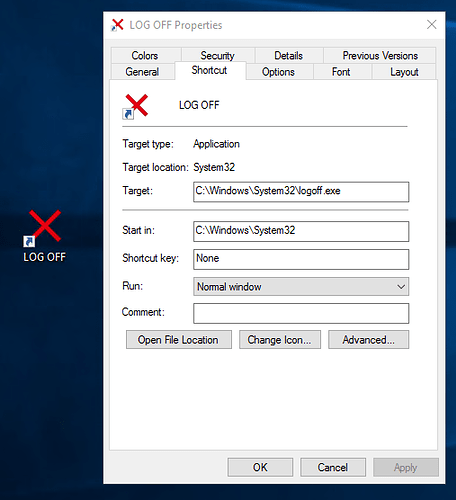Click the LOG OFF name text in dialog
Viewport: 456px width, 500px height.
point(199,105)
